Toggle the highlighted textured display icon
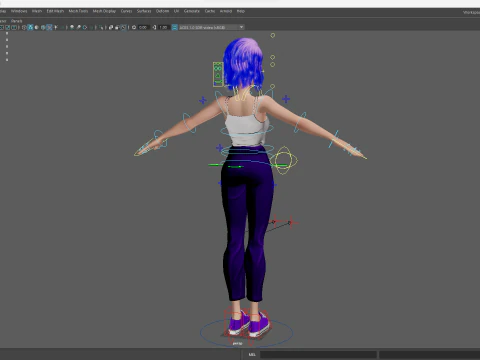480x360 pixels. coord(49,27)
